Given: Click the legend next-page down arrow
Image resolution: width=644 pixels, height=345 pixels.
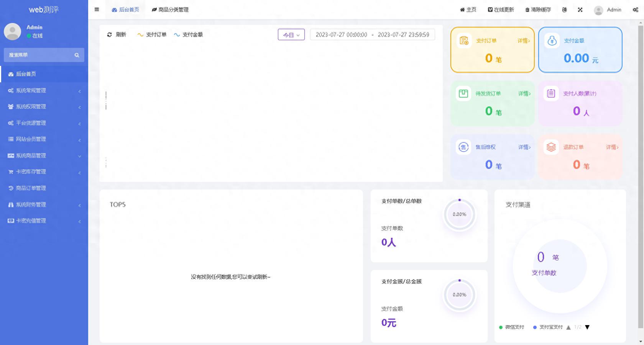Looking at the screenshot, I should [x=587, y=327].
